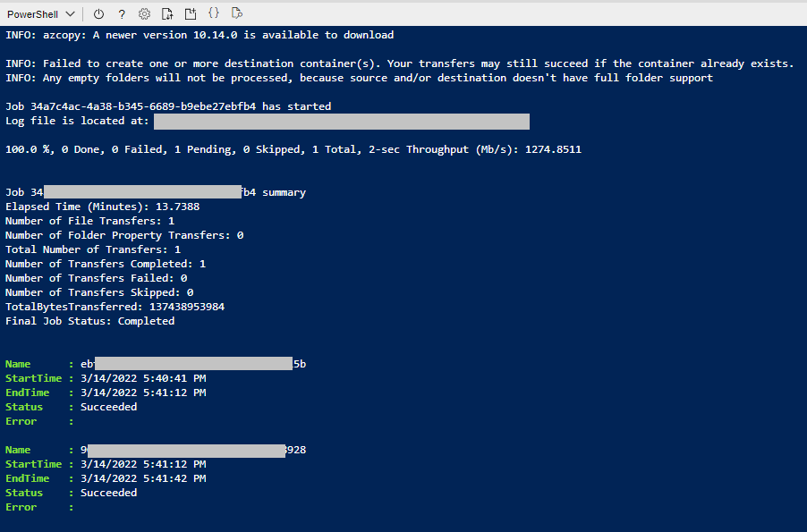Restart Cloud Shell using the power icon
The width and height of the screenshot is (807, 532).
click(x=98, y=13)
